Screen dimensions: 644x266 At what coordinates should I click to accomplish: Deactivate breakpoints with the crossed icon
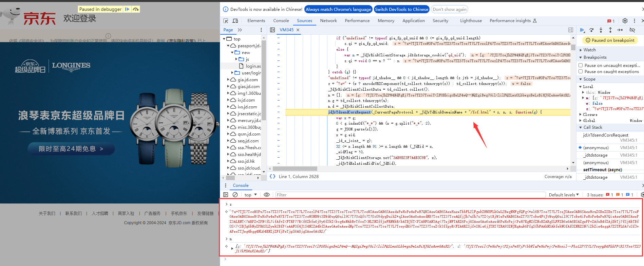pyautogui.click(x=632, y=30)
